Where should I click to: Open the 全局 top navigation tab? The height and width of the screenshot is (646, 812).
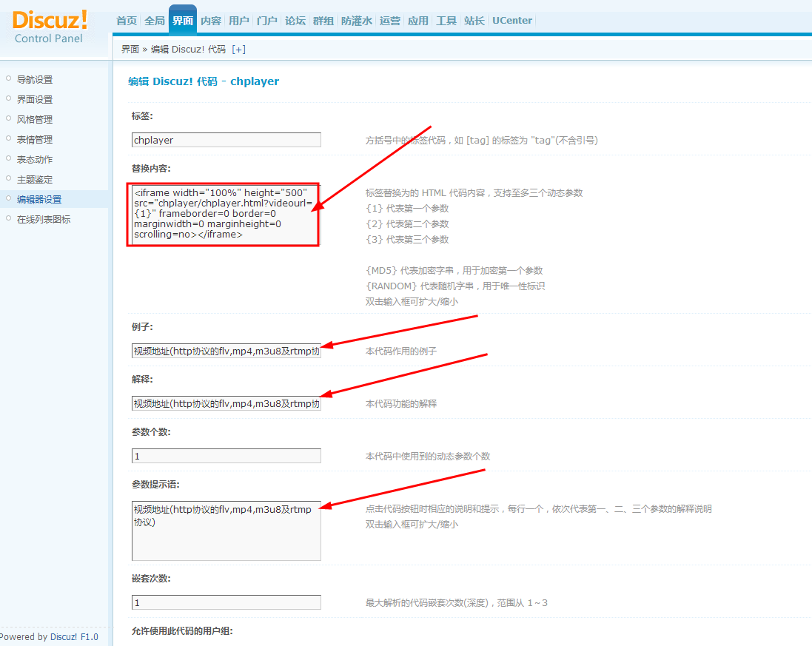pyautogui.click(x=154, y=21)
